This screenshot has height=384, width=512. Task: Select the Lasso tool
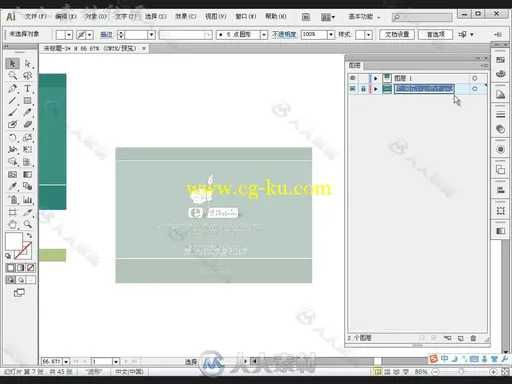pos(28,76)
